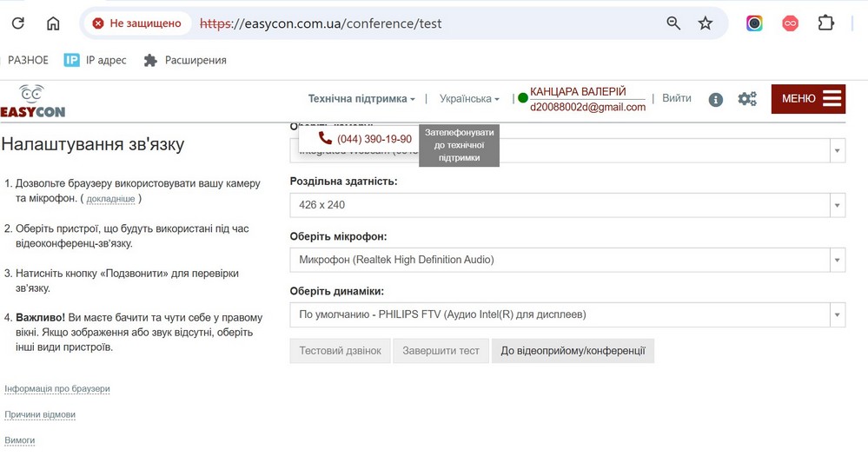Open settings via the gears icon

coord(747,99)
